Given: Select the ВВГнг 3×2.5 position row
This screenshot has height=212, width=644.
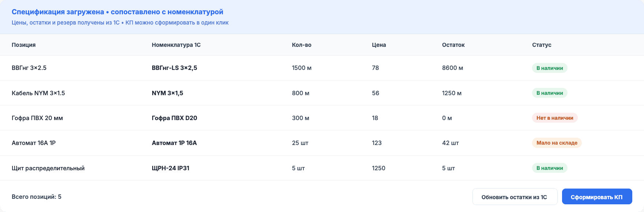Looking at the screenshot, I should pos(322,68).
